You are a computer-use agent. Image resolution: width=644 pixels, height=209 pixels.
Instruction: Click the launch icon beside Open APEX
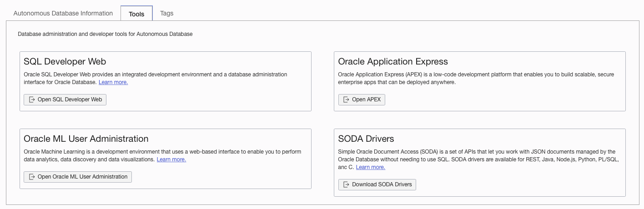(347, 100)
